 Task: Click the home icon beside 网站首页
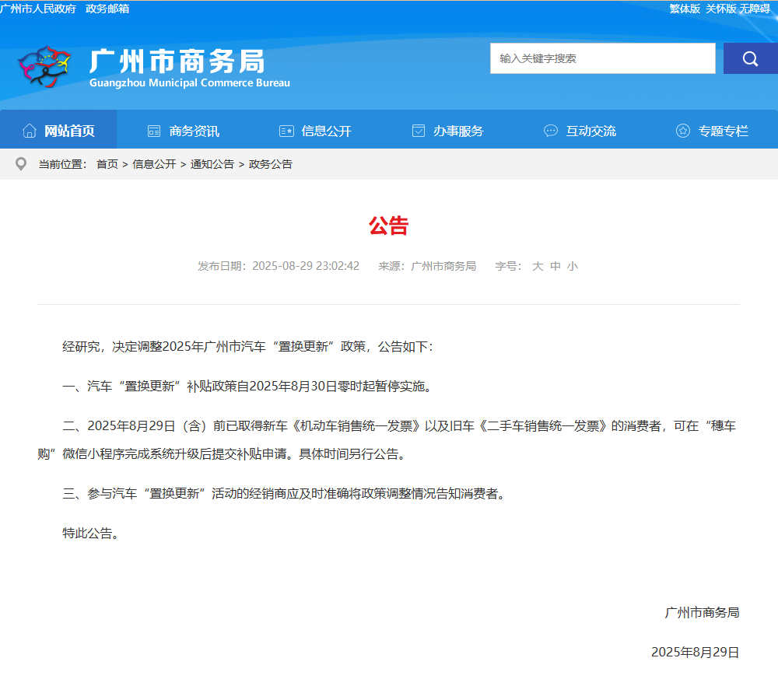coord(30,131)
